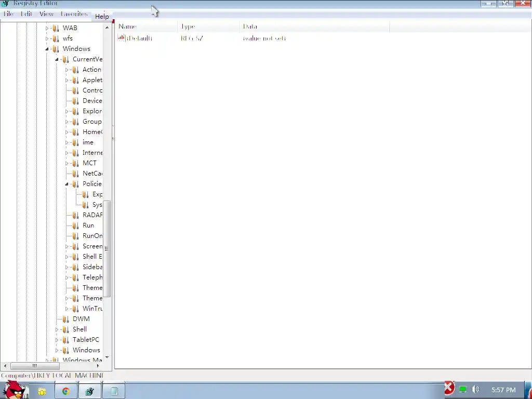Select the (Default) value name

coord(139,38)
